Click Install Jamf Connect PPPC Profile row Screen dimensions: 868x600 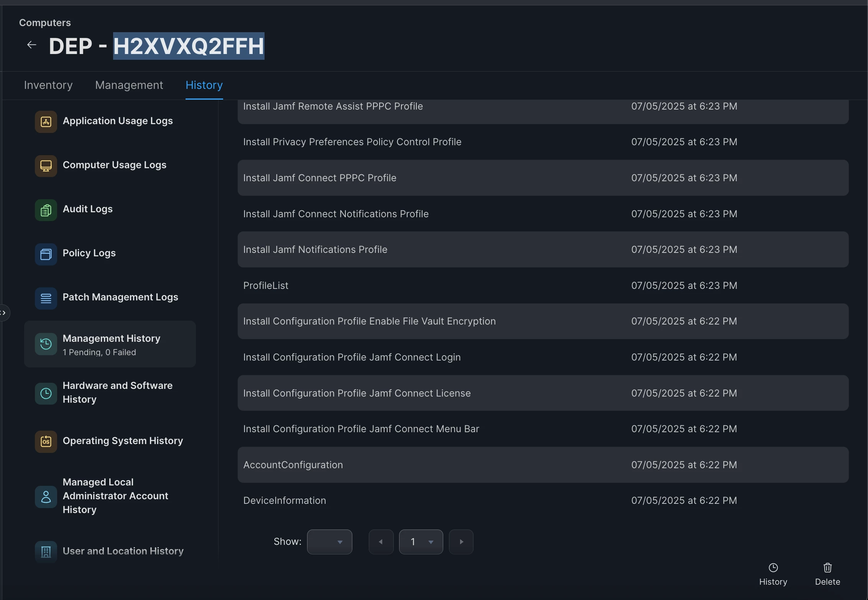543,178
